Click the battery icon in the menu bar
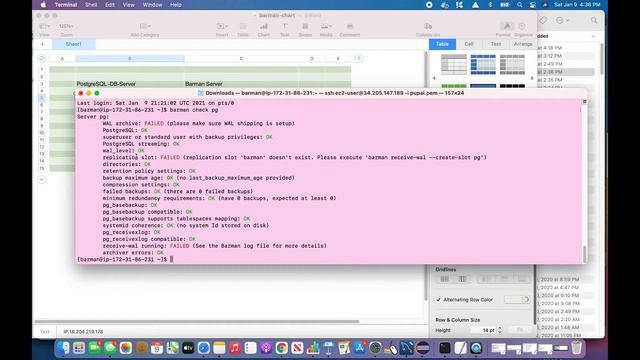This screenshot has height=360, width=640. (x=505, y=5)
